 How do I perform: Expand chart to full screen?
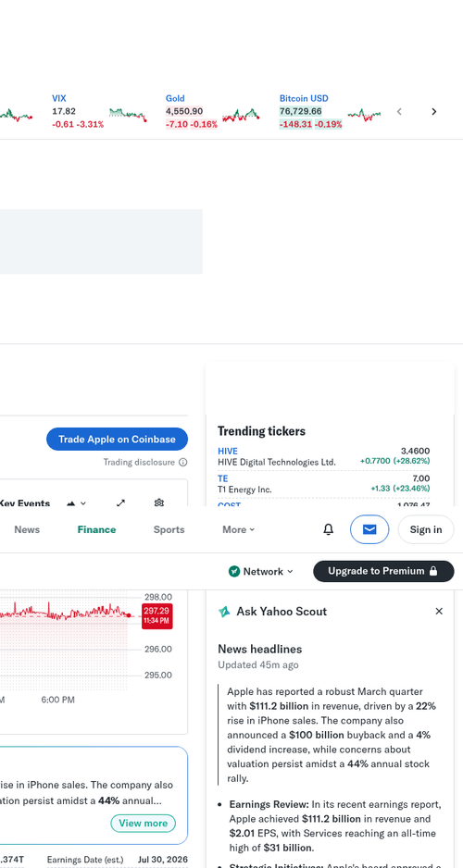pos(120,502)
